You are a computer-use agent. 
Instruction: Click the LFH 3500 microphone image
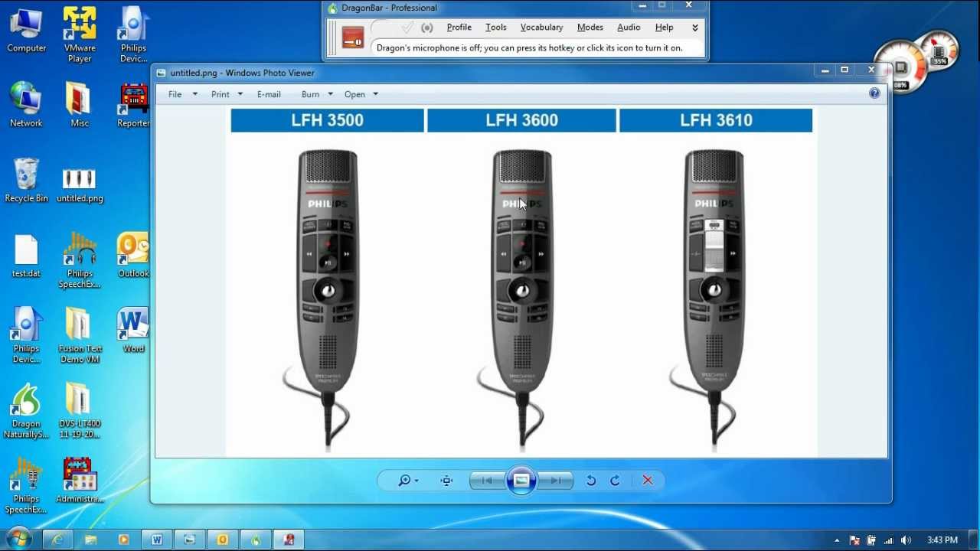(327, 298)
